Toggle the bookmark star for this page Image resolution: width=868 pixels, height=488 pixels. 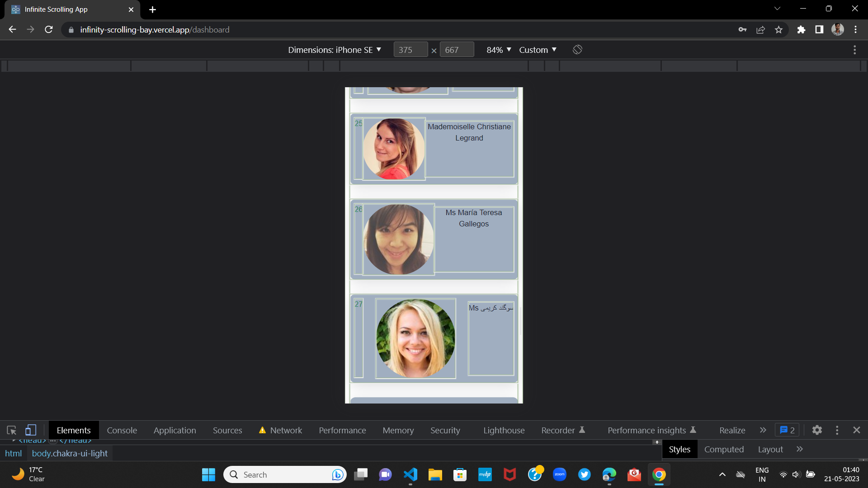[778, 29]
